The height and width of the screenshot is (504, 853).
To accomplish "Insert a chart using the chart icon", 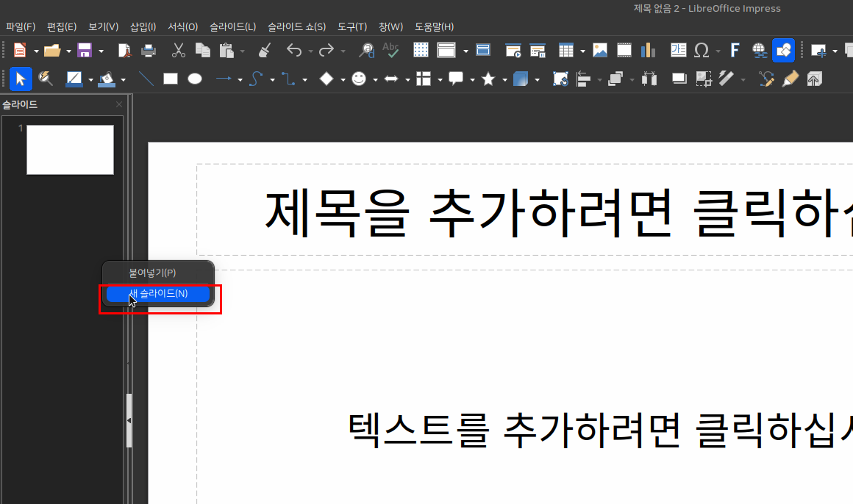I will coord(648,51).
